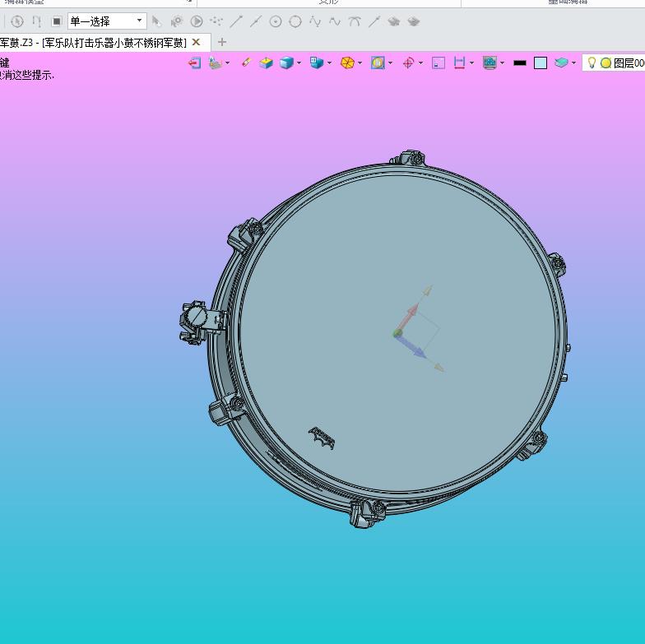Image resolution: width=645 pixels, height=644 pixels.
Task: Toggle the black square stop button
Action: [x=57, y=21]
